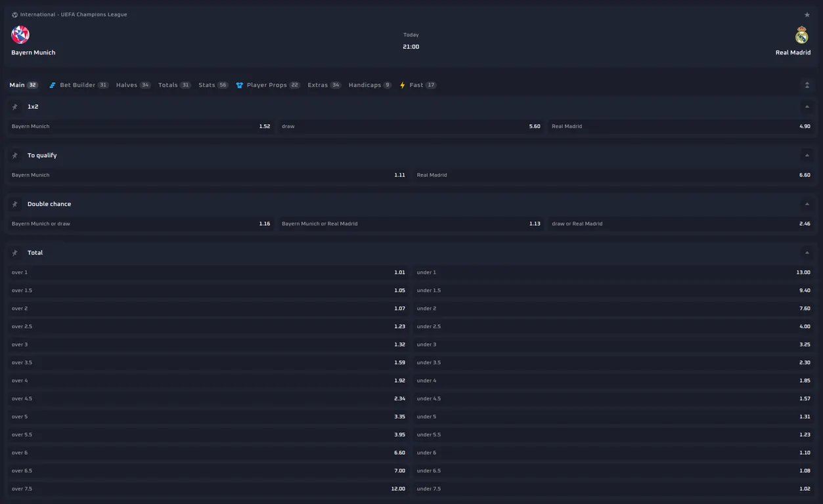
Task: Collapse the Total market section
Action: click(807, 253)
